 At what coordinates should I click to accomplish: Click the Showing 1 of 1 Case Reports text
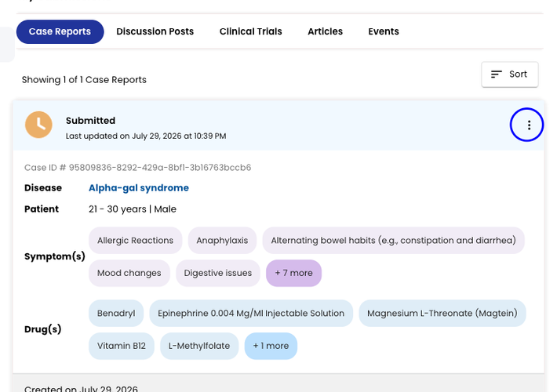(x=84, y=80)
